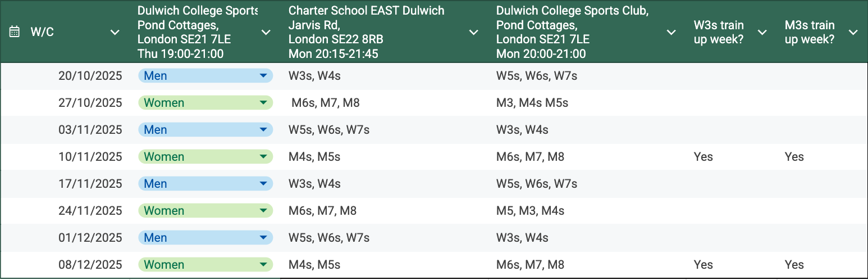Open the W3s train up week filter

point(762,32)
